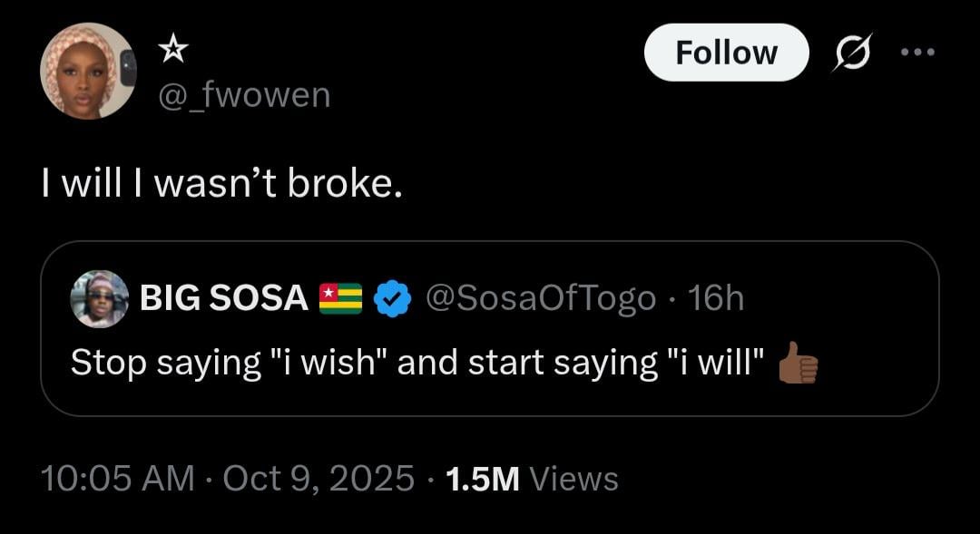
Task: Click the Oct 9, 2025 date
Action: pyautogui.click(x=318, y=478)
